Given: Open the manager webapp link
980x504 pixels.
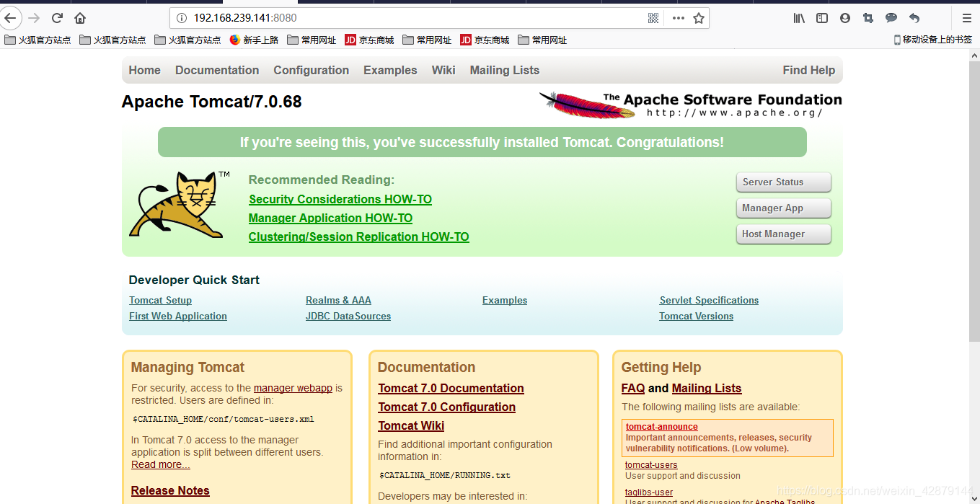Looking at the screenshot, I should (293, 388).
